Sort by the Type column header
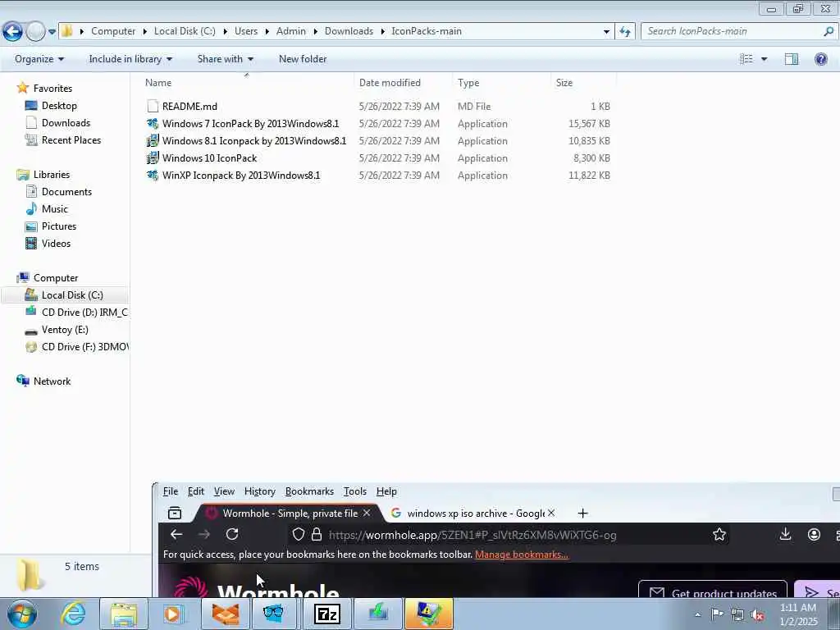The image size is (840, 630). click(468, 83)
